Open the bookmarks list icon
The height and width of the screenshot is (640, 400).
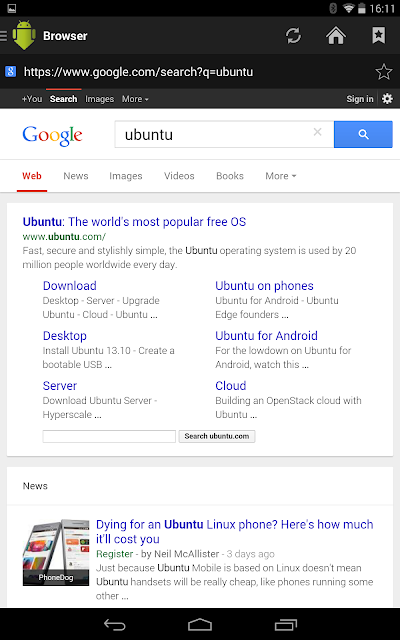coord(378,36)
